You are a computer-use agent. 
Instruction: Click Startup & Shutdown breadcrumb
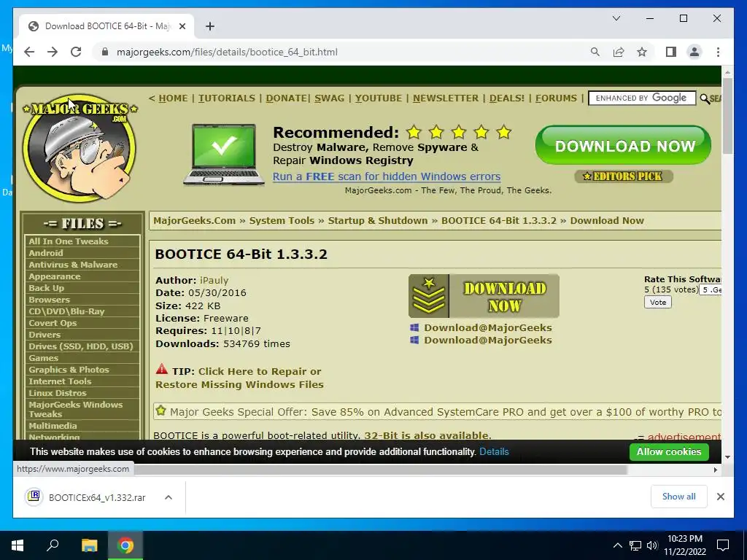tap(378, 220)
